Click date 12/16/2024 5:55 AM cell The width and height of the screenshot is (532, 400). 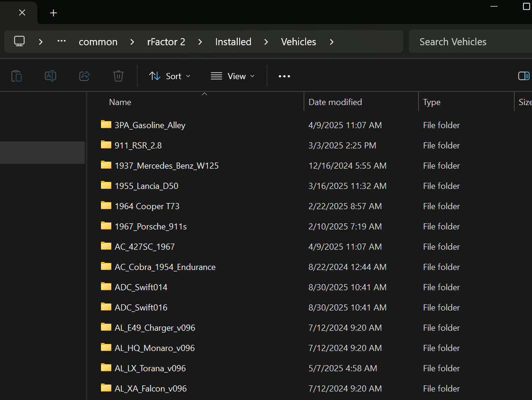coord(347,166)
